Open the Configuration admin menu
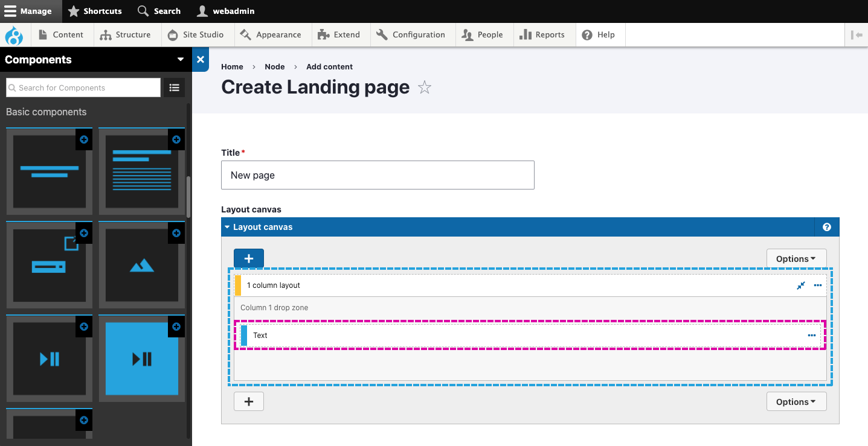 (411, 35)
